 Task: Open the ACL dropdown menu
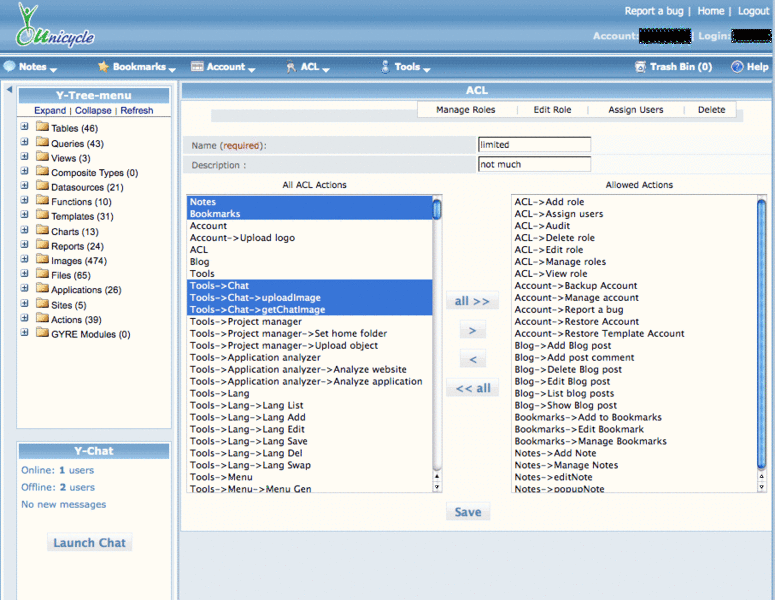tap(310, 67)
